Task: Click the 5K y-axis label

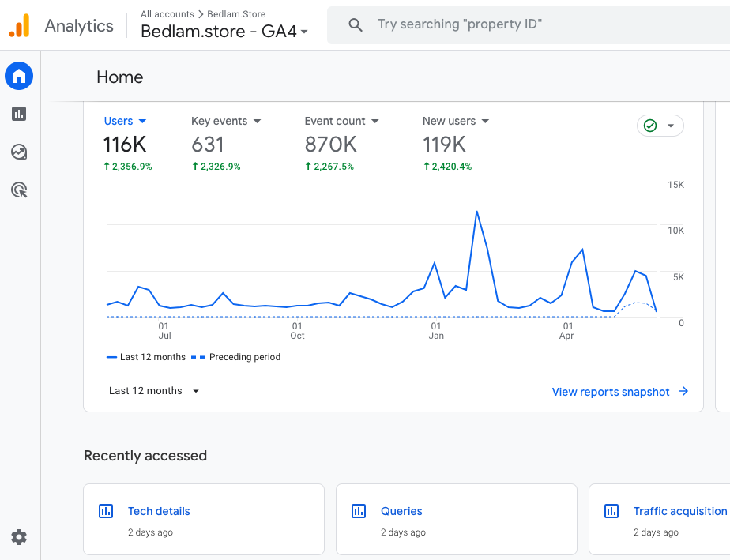Action: 679,277
